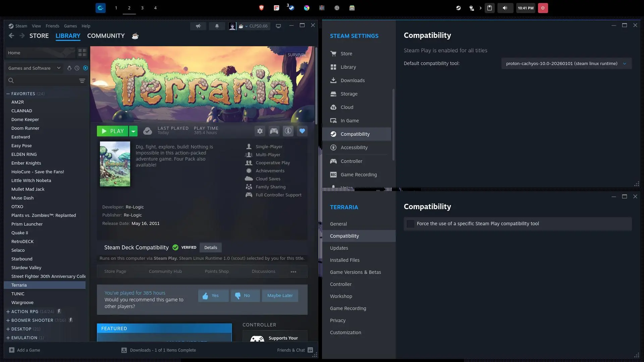Go back with the left arrow
This screenshot has height=362, width=644.
[11, 36]
